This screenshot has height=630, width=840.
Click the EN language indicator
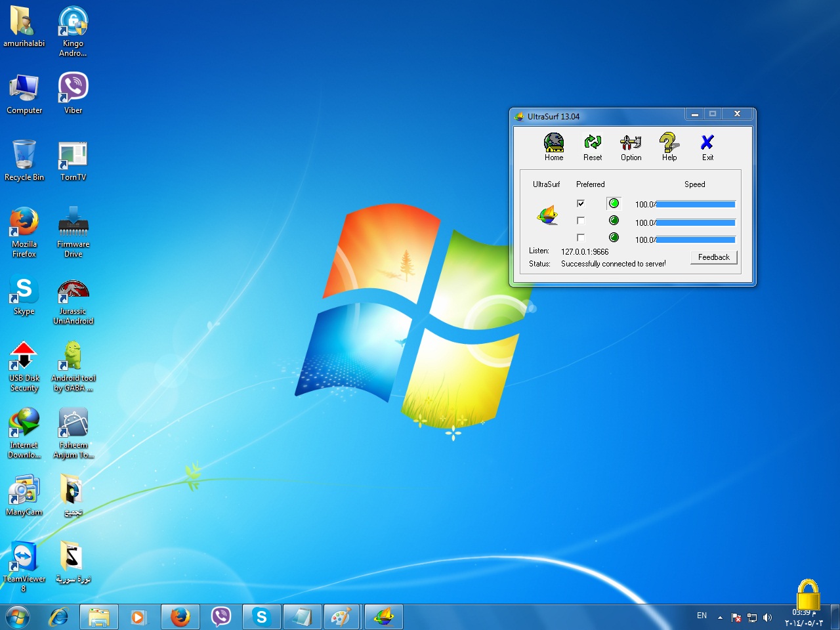point(702,616)
